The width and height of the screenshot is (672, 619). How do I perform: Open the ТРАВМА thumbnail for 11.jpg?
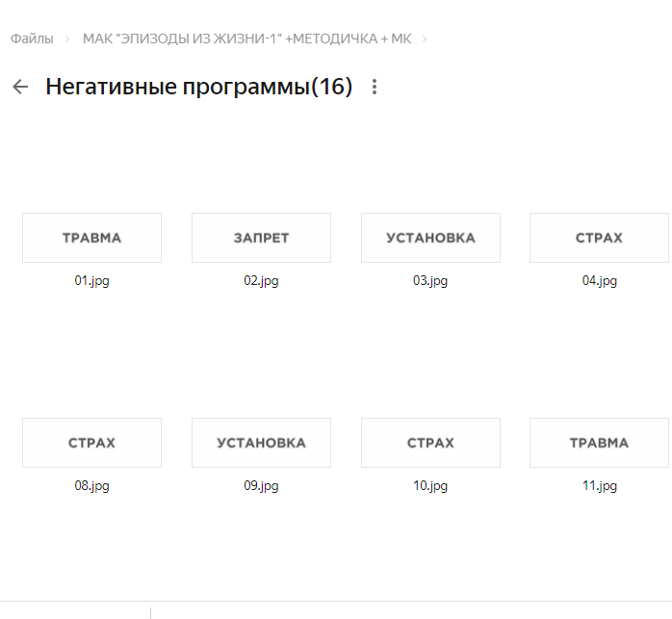click(599, 443)
